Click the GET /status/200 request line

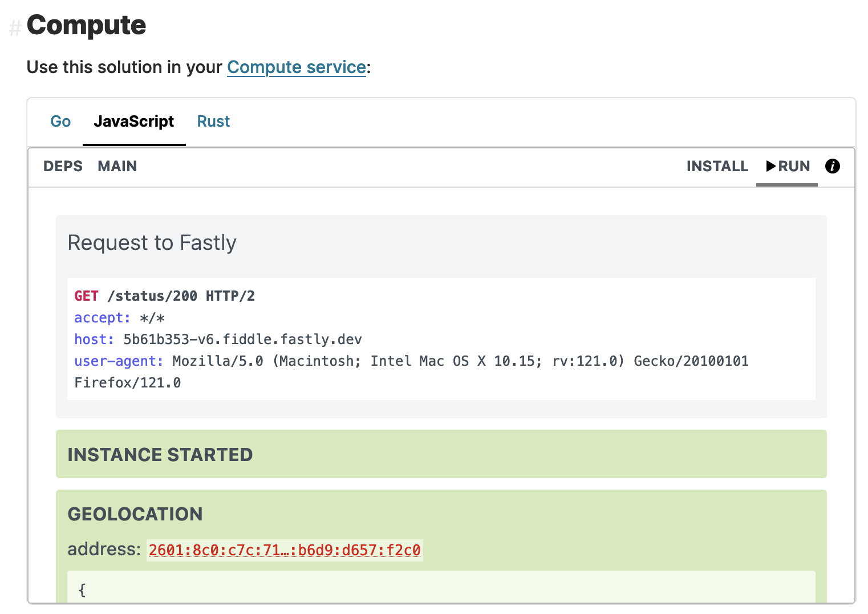click(164, 296)
